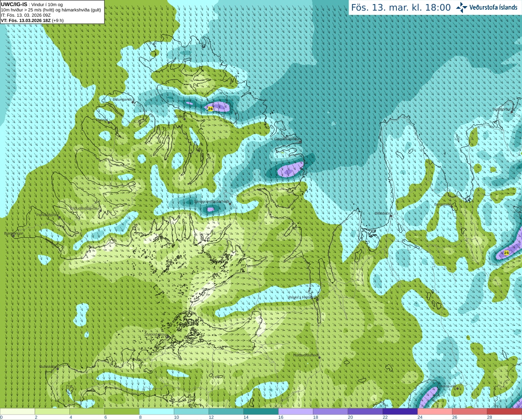Click the Blönduós station label
Viewport: 522px width, 420px height.
pyautogui.click(x=383, y=213)
